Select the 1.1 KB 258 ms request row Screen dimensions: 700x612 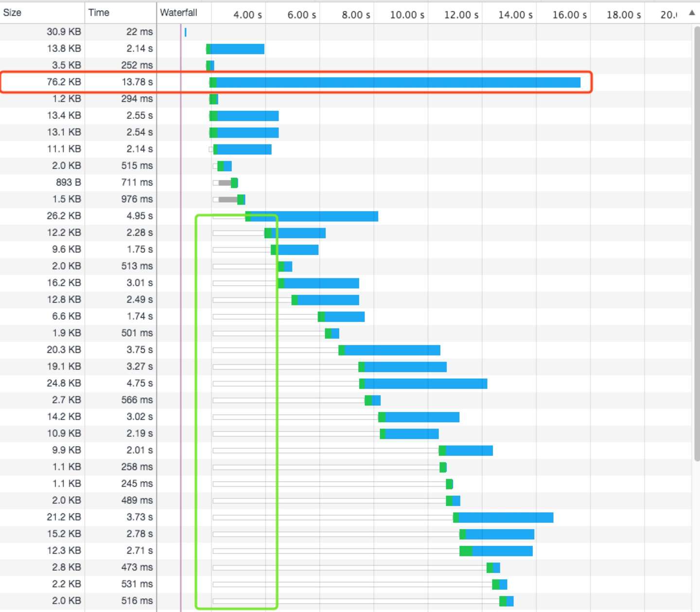346,468
